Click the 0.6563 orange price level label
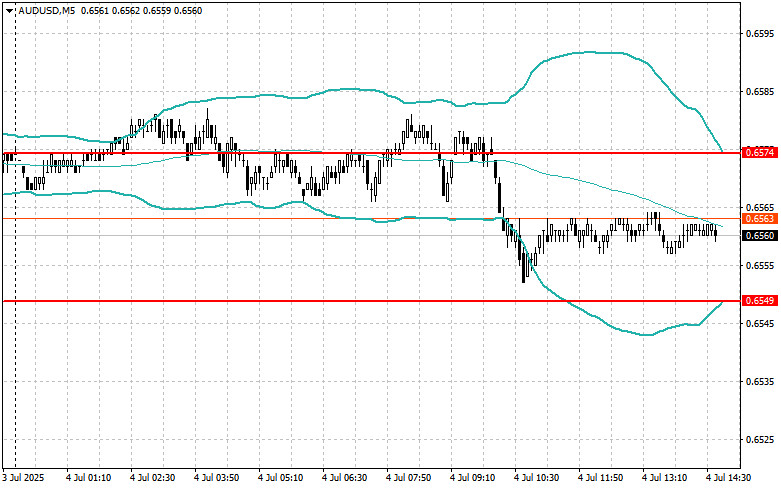 pos(760,219)
